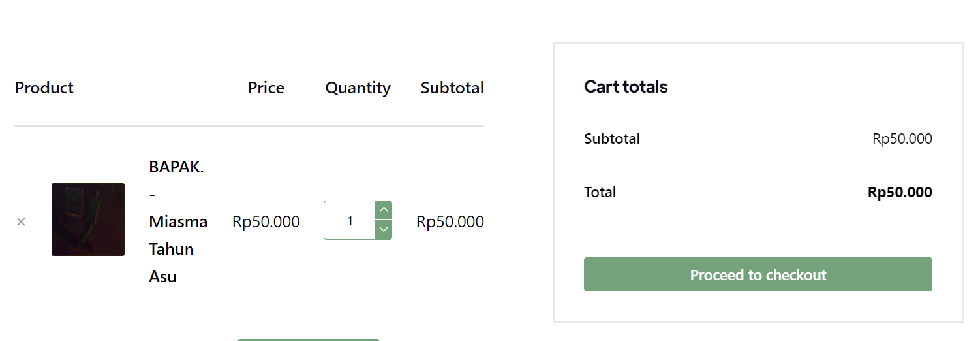
Task: Open the product thumbnail image
Action: (x=88, y=219)
